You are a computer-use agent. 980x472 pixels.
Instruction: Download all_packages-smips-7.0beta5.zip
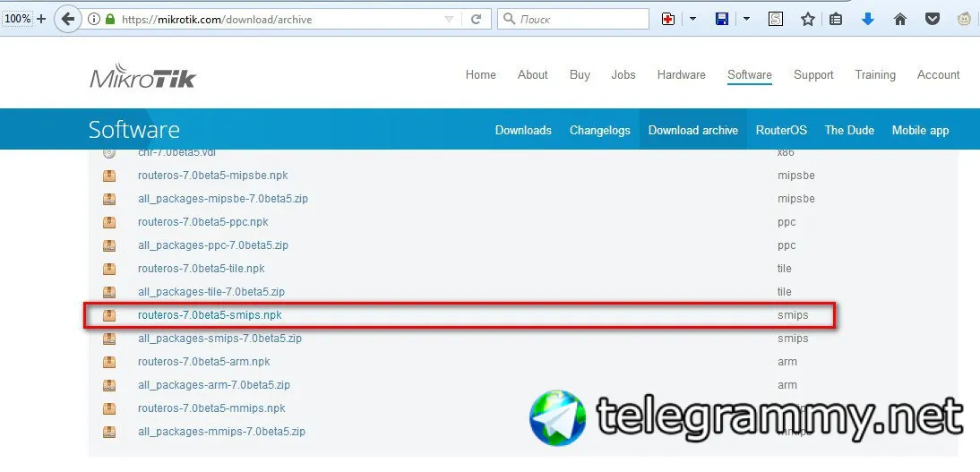click(x=219, y=339)
